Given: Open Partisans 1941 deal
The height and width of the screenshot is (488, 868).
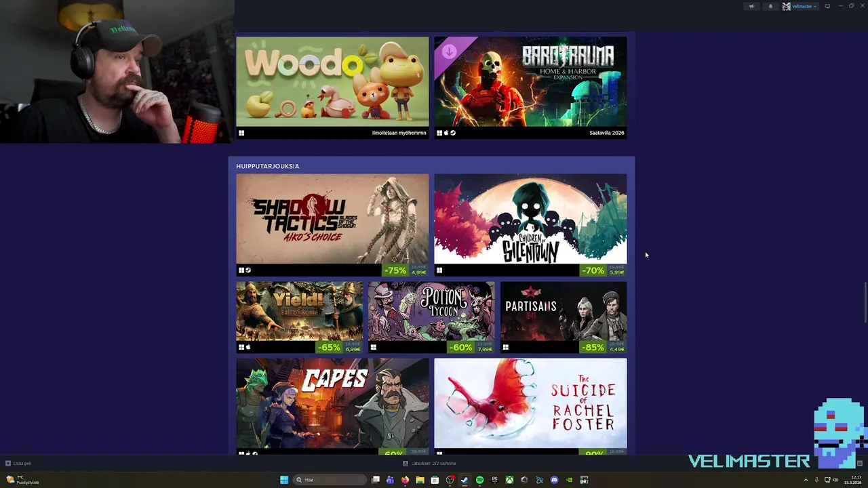Looking at the screenshot, I should coord(564,311).
